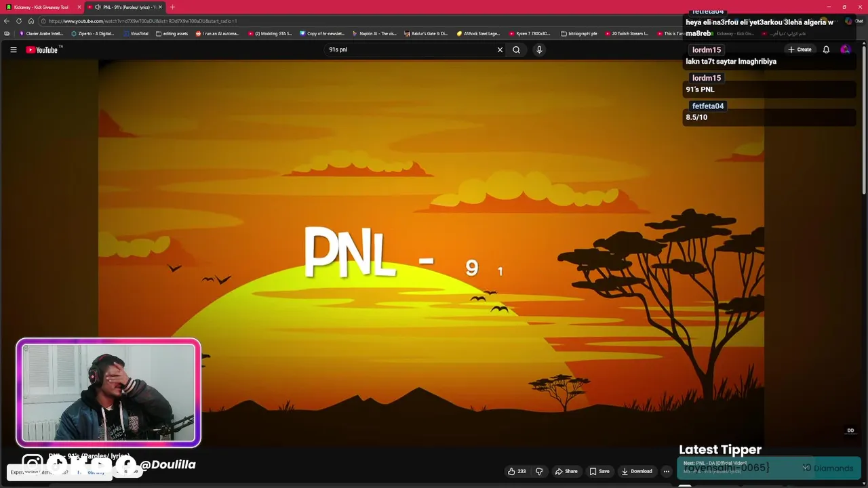The image size is (868, 488).
Task: Open the Ziperto bookmark
Action: pos(93,33)
